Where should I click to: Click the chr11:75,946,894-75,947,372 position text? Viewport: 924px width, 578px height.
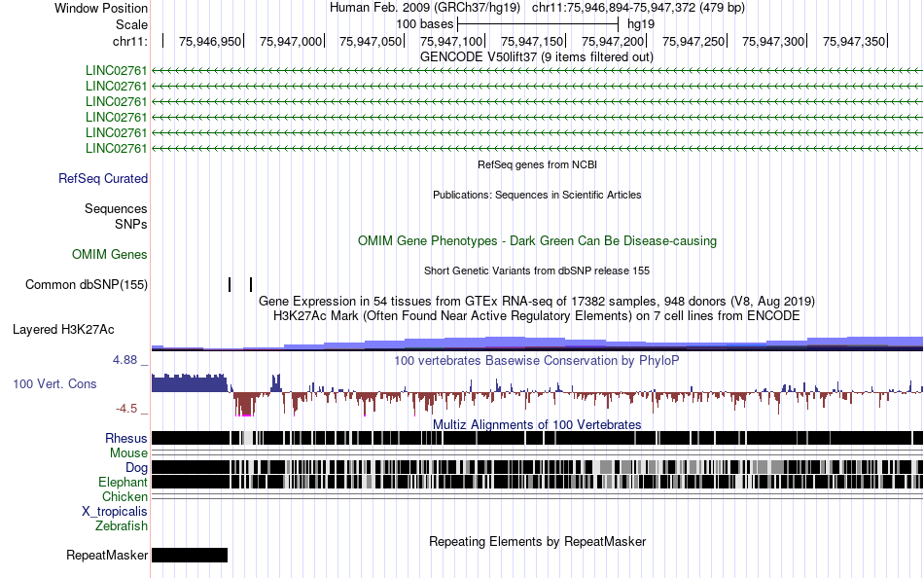[x=638, y=8]
